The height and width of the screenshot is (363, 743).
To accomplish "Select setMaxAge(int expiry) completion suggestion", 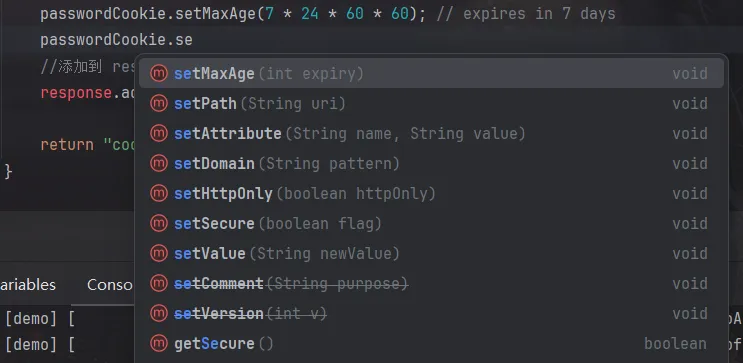I will (x=431, y=73).
